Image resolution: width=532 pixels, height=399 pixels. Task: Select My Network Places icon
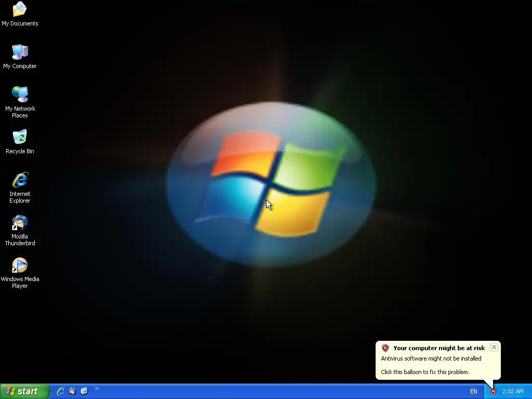point(20,102)
